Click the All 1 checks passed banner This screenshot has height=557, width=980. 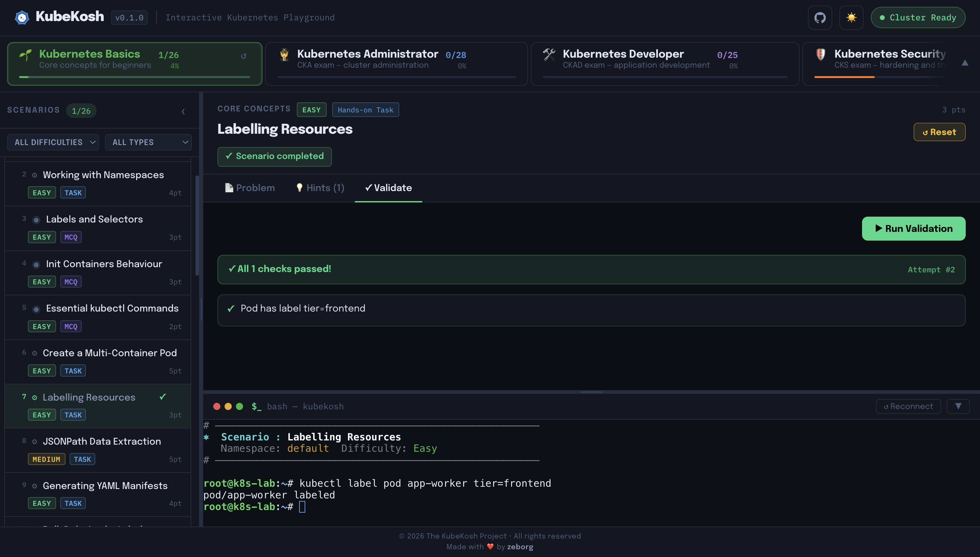[x=591, y=269]
